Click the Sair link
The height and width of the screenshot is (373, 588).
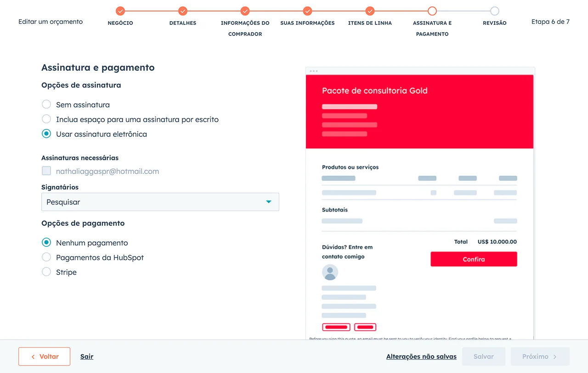(87, 356)
